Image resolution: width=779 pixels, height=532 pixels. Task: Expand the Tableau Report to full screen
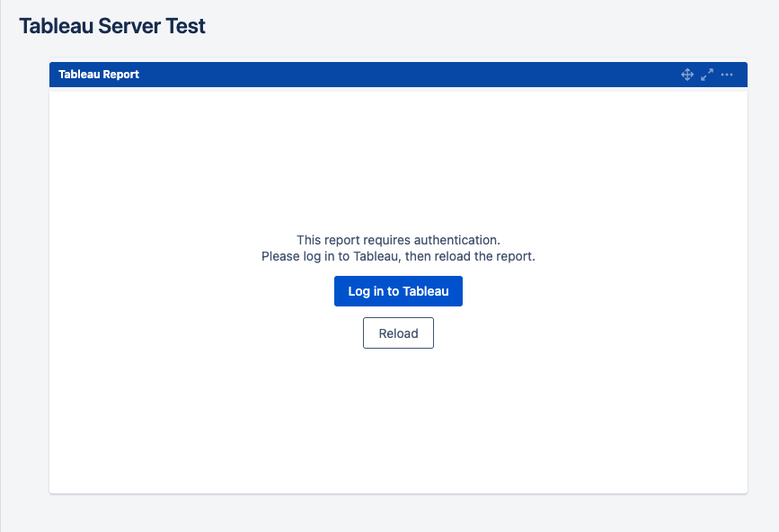(x=707, y=75)
